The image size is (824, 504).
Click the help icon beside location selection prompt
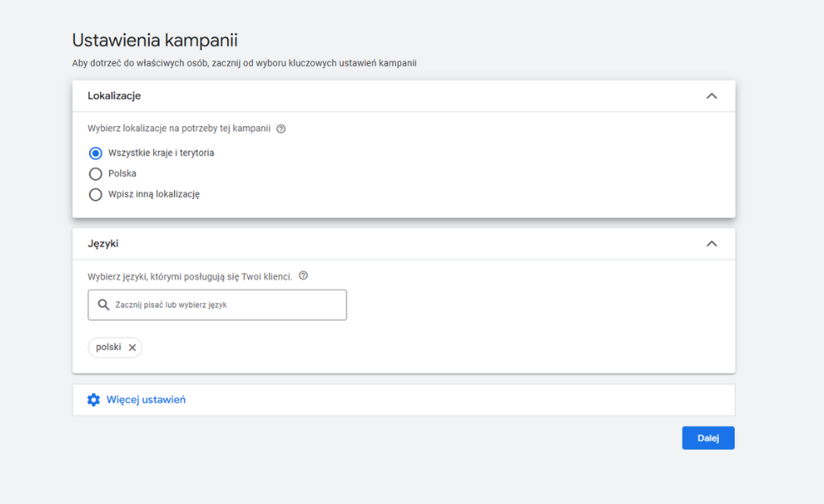pyautogui.click(x=281, y=129)
